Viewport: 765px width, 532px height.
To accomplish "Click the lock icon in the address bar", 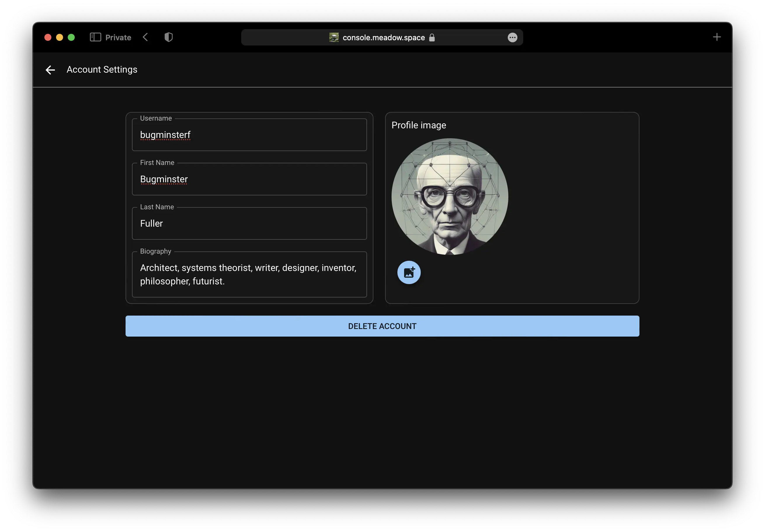I will coord(432,38).
